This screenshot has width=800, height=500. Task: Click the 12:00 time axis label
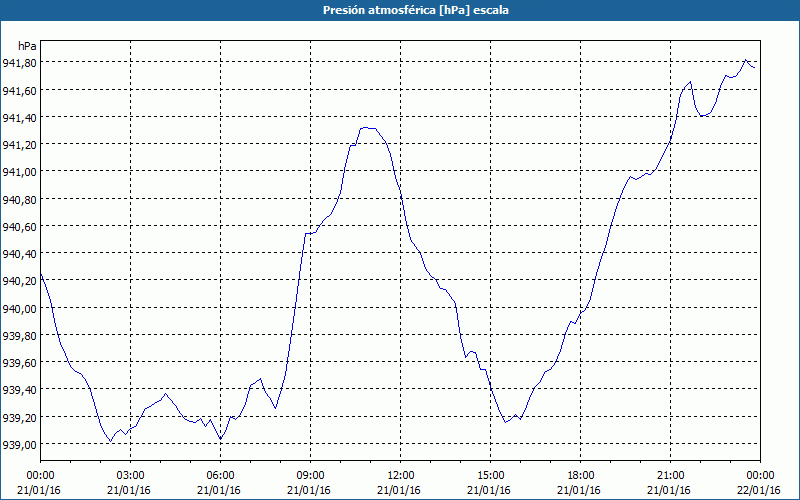401,476
